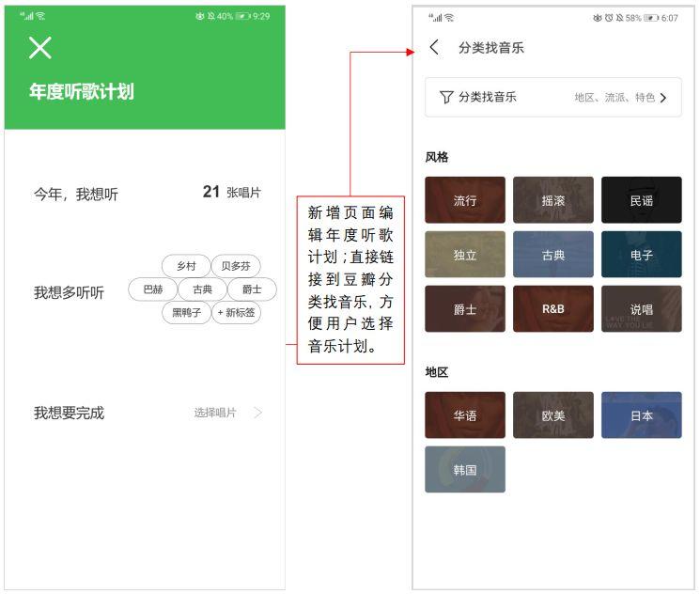Choose the 电子 style tile
The height and width of the screenshot is (594, 700).
641,254
